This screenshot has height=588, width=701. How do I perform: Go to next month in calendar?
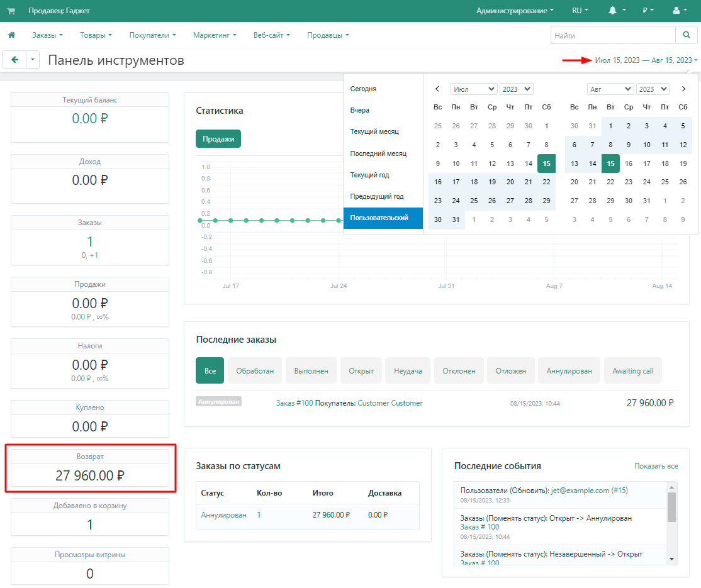tap(683, 89)
